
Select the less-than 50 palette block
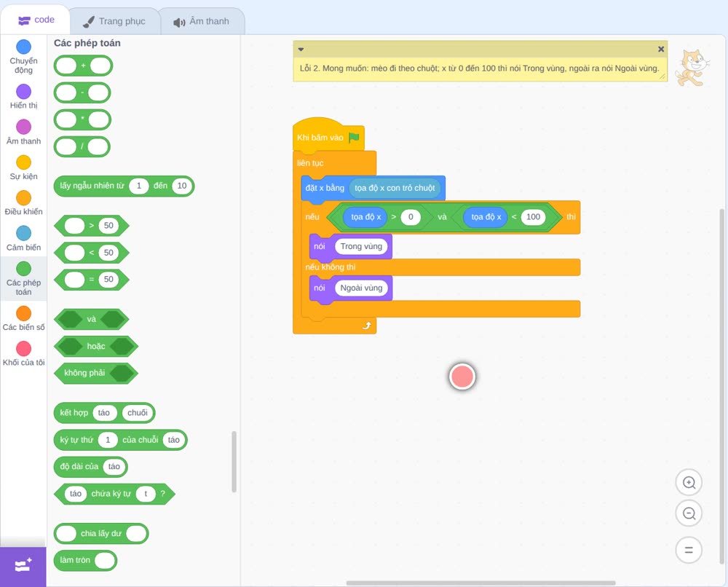pyautogui.click(x=92, y=253)
